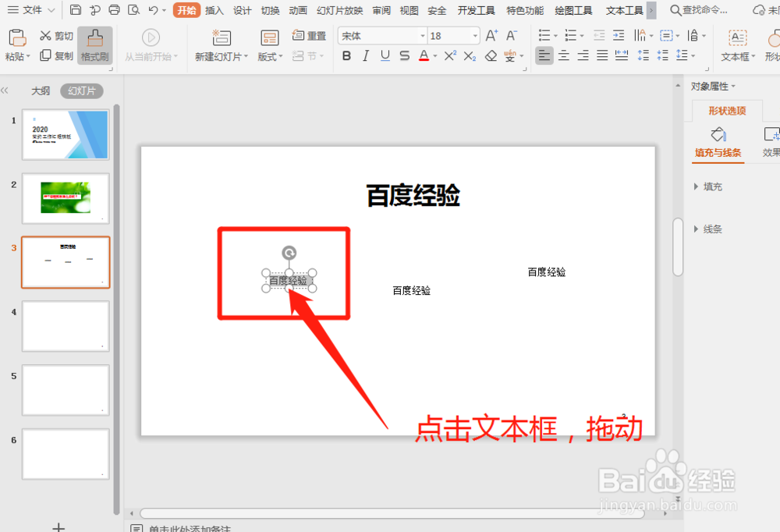This screenshot has height=532, width=780.
Task: Toggle italic formatting
Action: 366,55
